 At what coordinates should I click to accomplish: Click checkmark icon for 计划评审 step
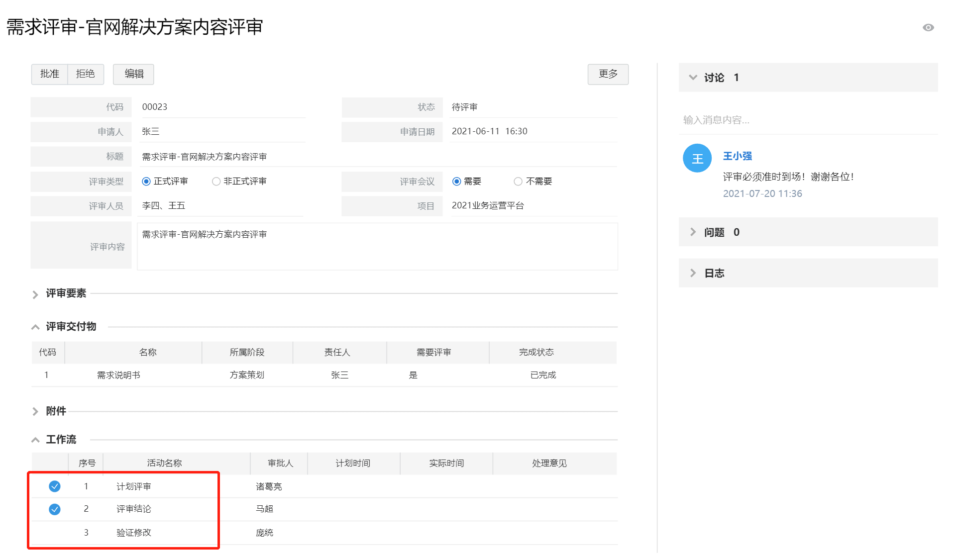click(x=55, y=486)
